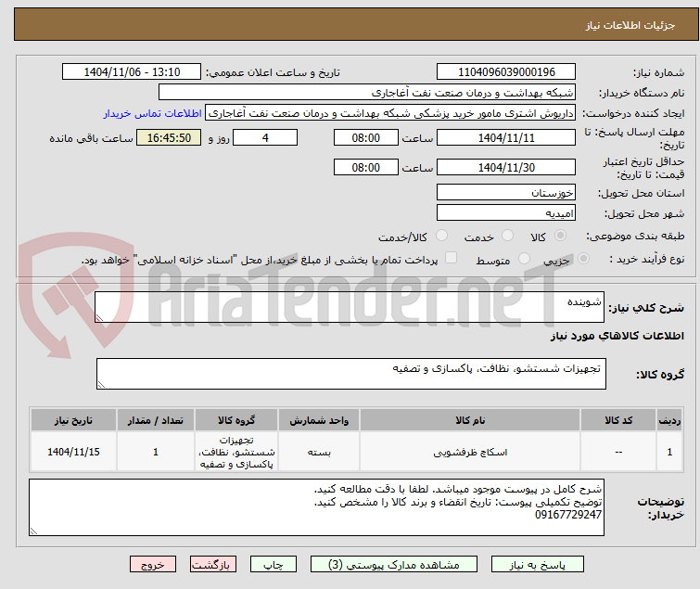This screenshot has width=700, height=589.
Task: Click the ایجاد کننده درخواست field
Action: [x=390, y=113]
